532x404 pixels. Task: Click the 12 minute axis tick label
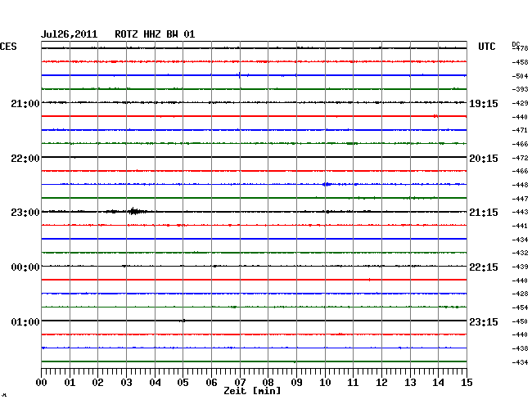pyautogui.click(x=381, y=383)
